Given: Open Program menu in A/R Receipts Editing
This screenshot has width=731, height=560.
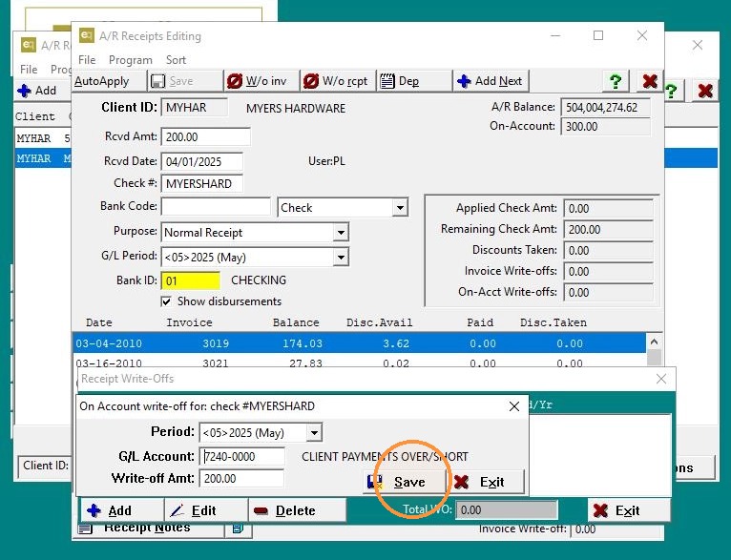Looking at the screenshot, I should (x=131, y=60).
